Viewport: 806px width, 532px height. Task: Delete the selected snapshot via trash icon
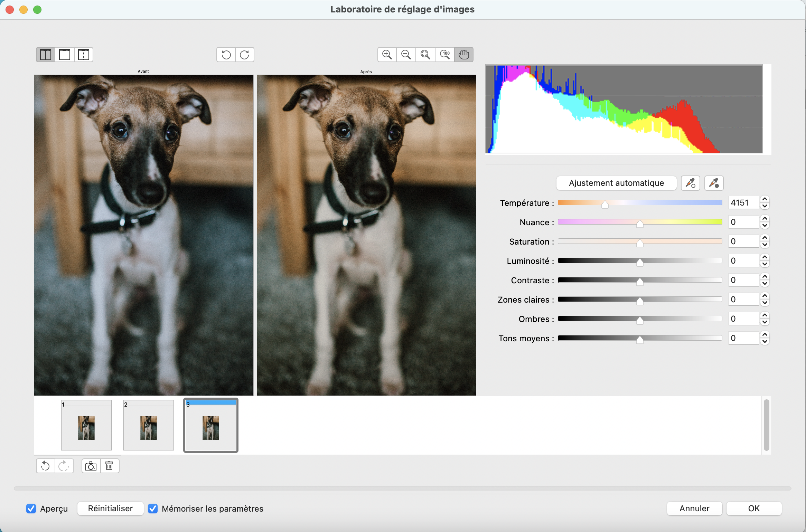click(x=110, y=466)
